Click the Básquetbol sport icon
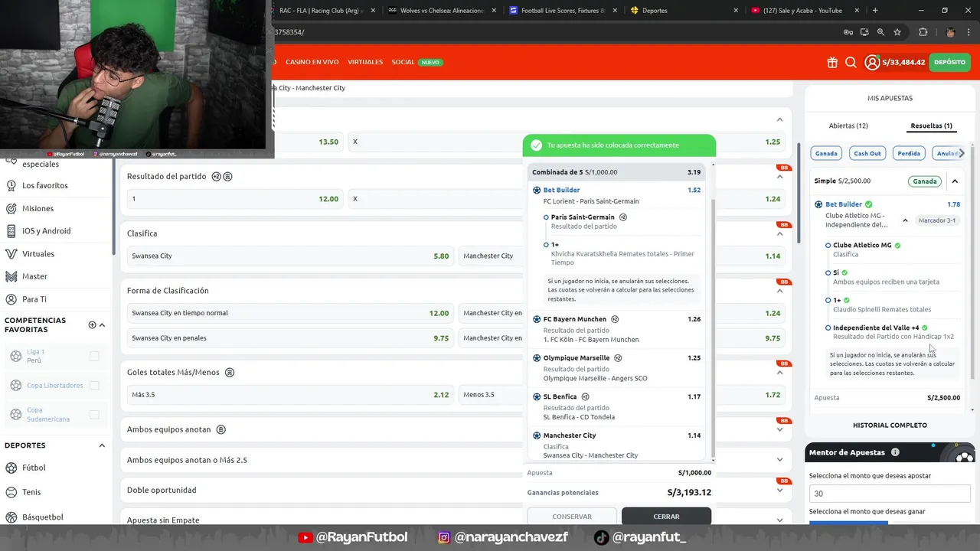 [x=11, y=517]
